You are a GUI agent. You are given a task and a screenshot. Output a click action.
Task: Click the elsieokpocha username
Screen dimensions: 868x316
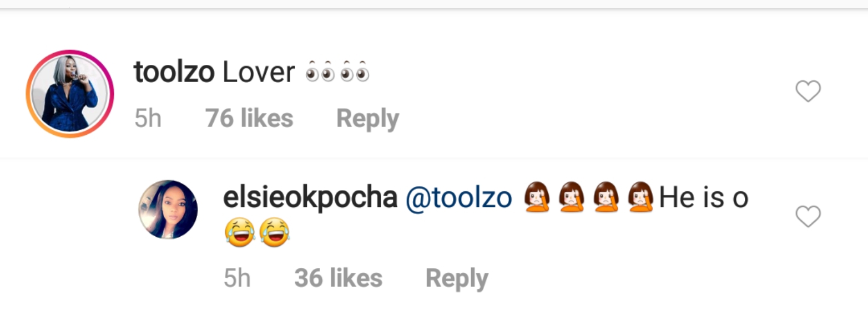(310, 198)
